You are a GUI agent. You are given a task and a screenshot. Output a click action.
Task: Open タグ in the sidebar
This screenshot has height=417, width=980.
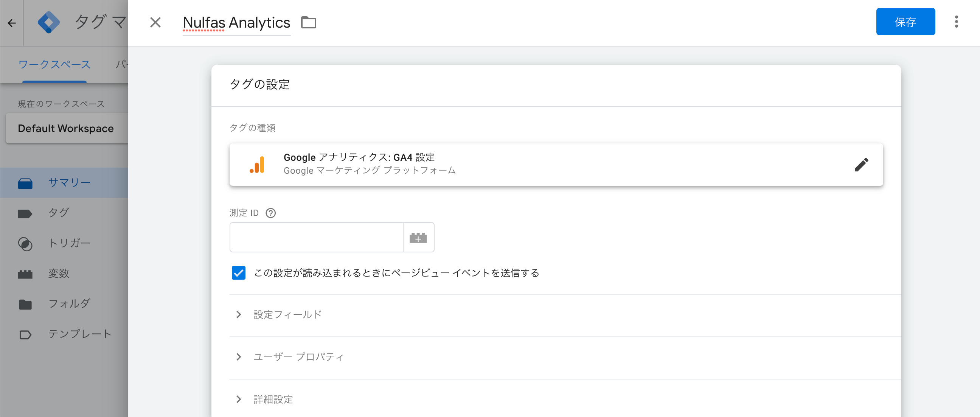point(64,213)
